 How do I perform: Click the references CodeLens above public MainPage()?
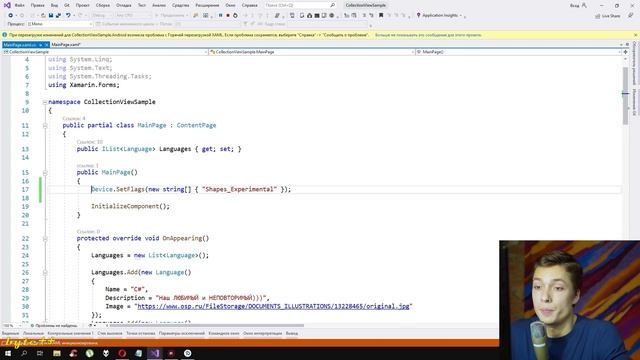click(x=87, y=165)
